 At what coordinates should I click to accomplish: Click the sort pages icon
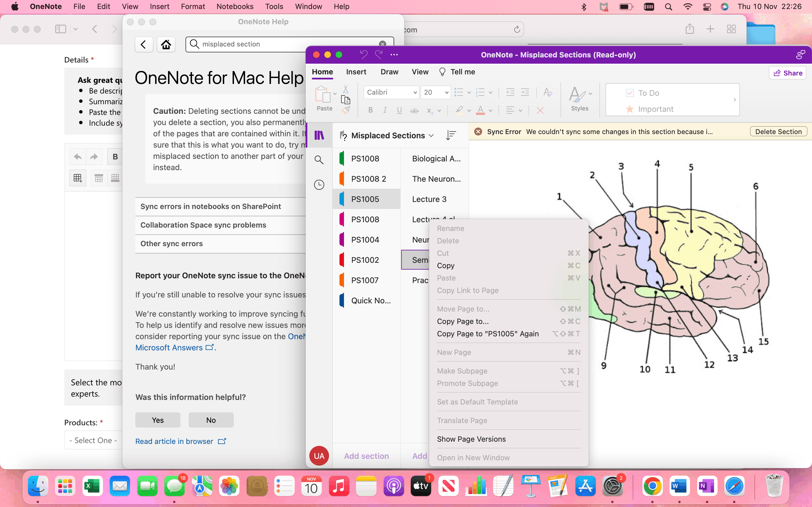451,135
